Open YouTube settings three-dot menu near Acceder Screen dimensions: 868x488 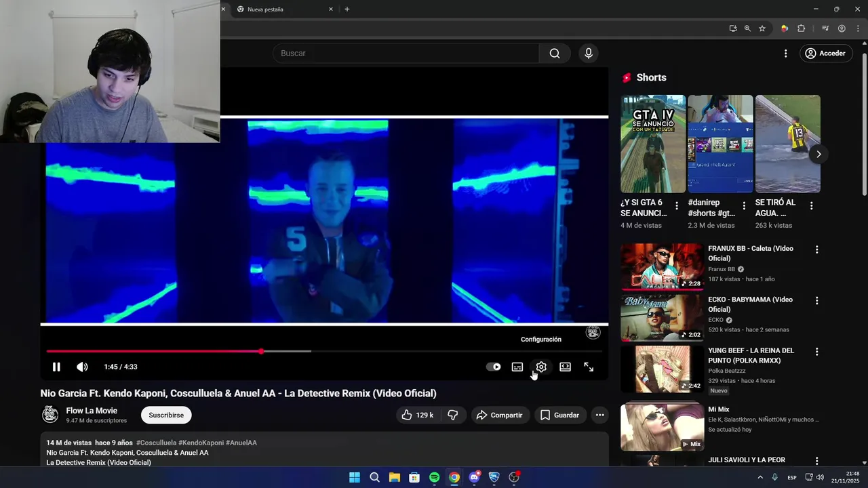click(786, 54)
